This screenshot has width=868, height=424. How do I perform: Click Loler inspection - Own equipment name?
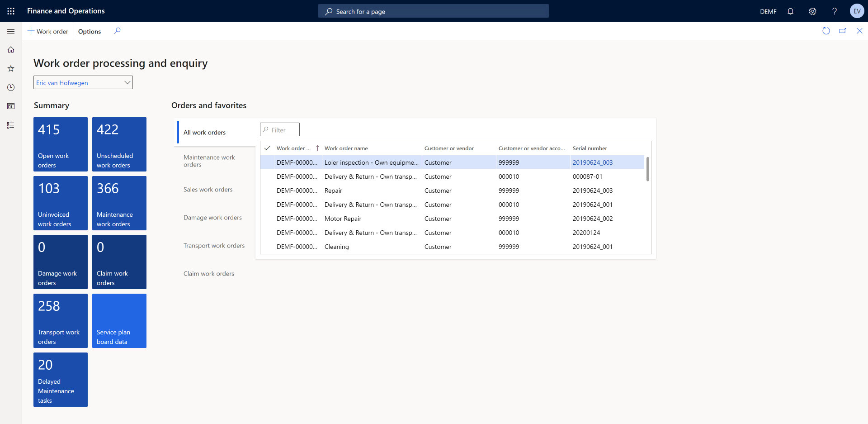[x=372, y=162]
